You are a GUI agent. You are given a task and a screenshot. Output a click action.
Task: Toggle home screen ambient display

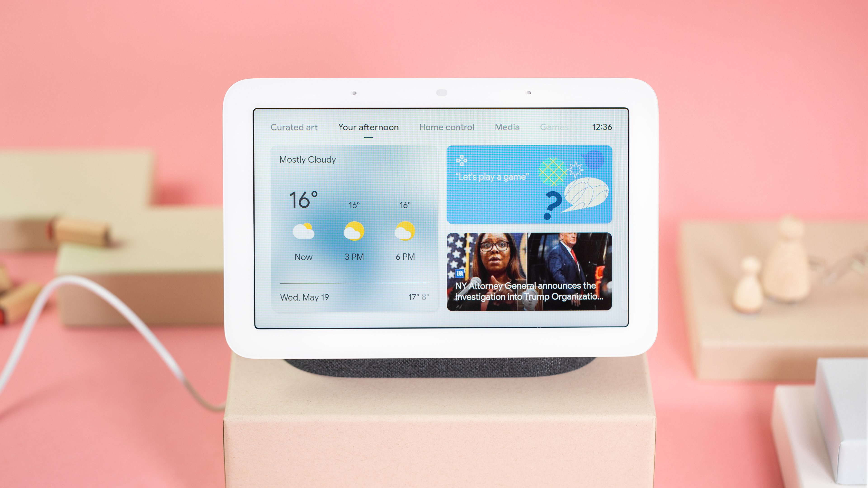[293, 127]
